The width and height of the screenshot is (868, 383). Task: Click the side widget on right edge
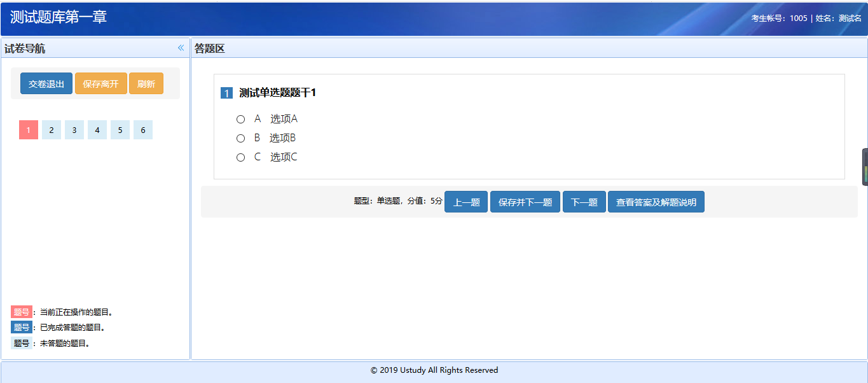coord(865,167)
